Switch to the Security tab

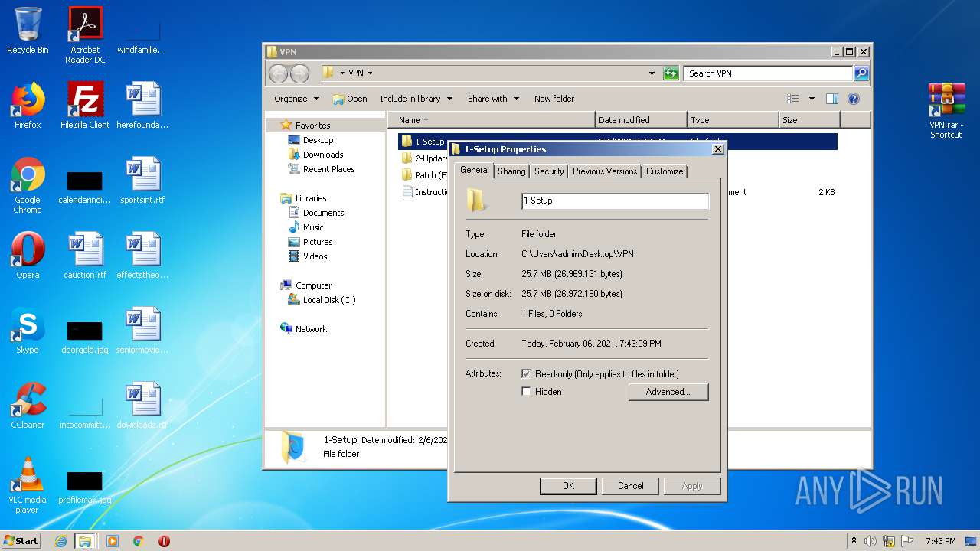(x=549, y=171)
